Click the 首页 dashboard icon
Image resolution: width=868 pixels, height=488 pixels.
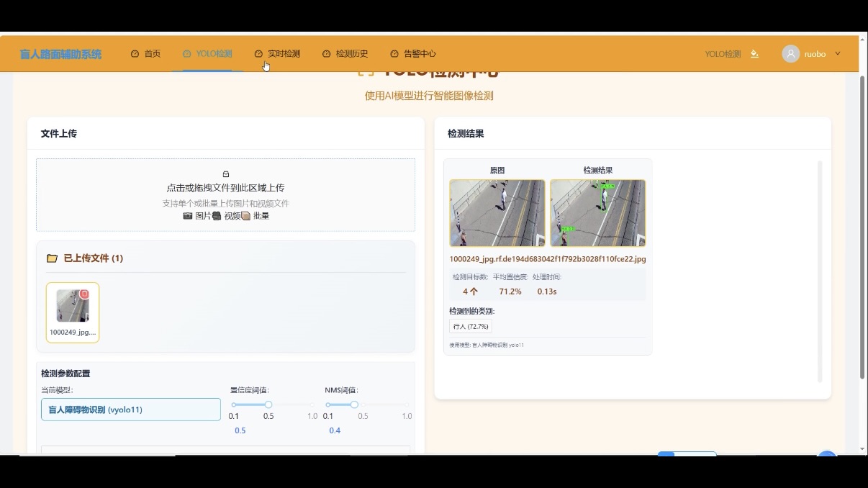coord(135,54)
